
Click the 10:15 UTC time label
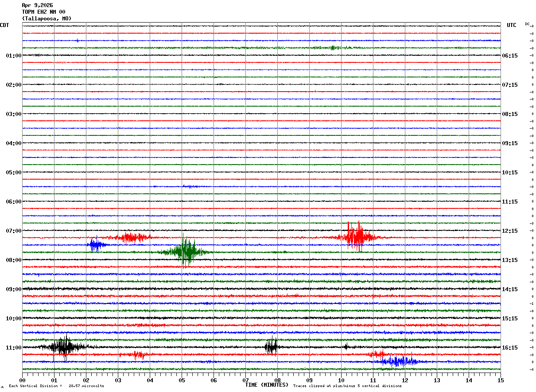(x=510, y=173)
